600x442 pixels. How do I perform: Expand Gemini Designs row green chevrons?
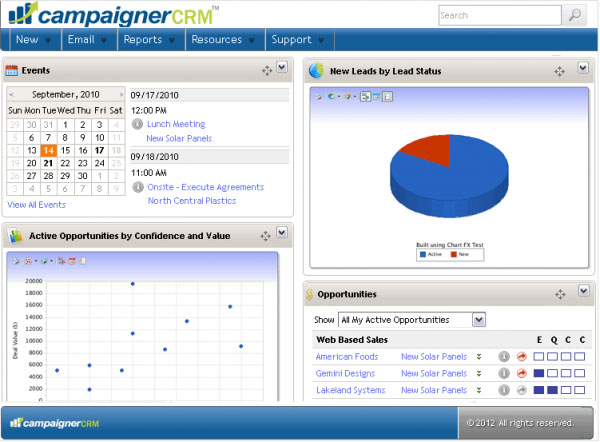coord(479,373)
